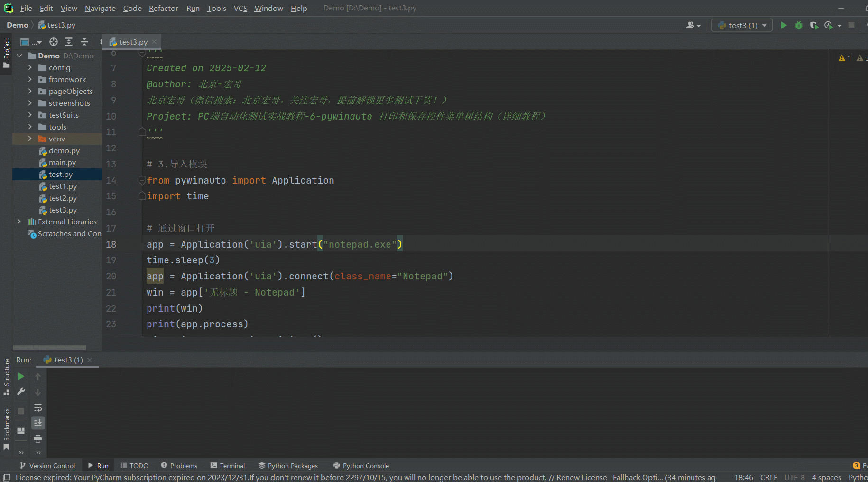Click the project tree horizontal scrollbar
The height and width of the screenshot is (482, 868).
click(49, 348)
